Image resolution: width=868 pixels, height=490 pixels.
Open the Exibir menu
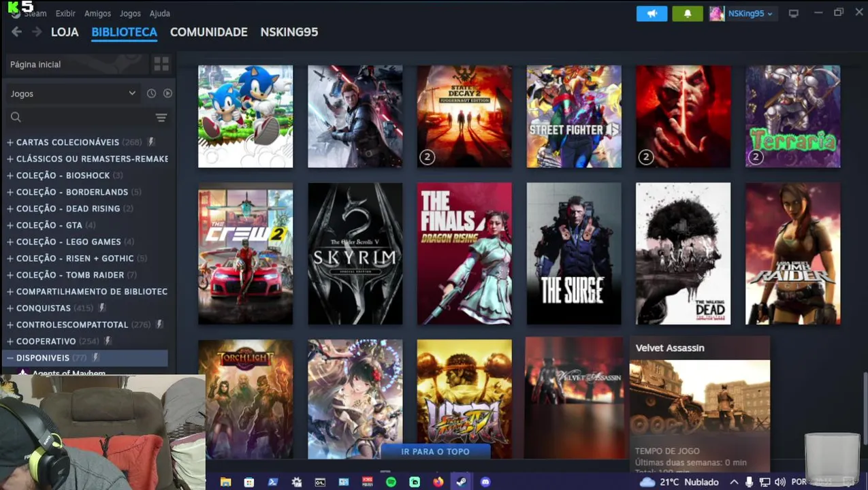[65, 14]
